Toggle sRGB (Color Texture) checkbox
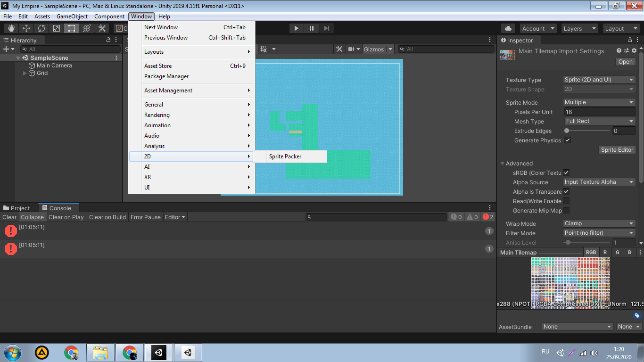 (x=566, y=173)
